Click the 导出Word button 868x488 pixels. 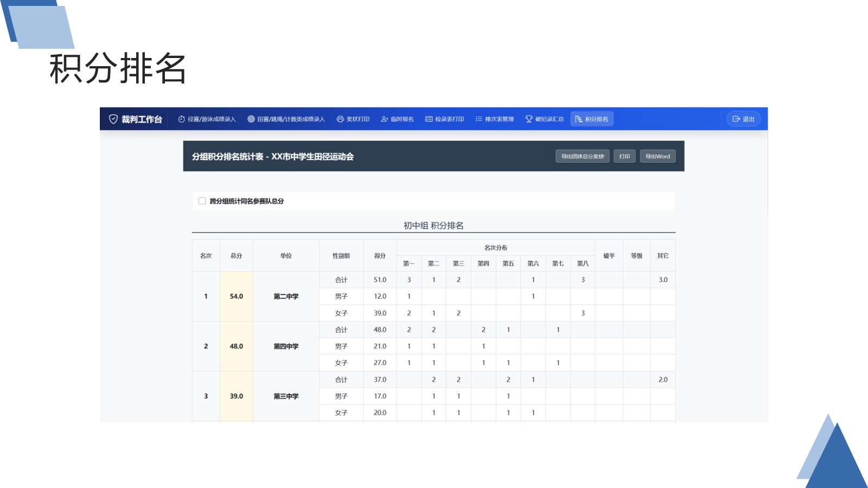(658, 156)
